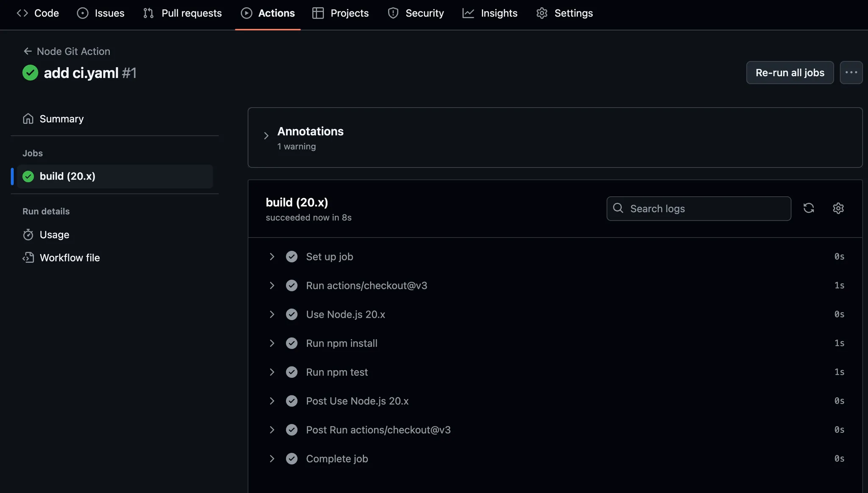Click the Usage stopwatch icon
This screenshot has height=493, width=868.
(28, 235)
